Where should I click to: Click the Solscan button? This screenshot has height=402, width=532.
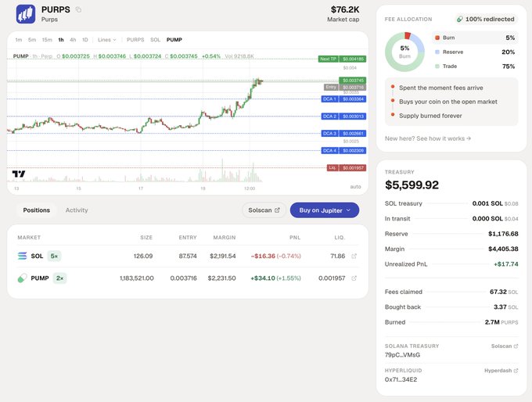[x=264, y=210]
